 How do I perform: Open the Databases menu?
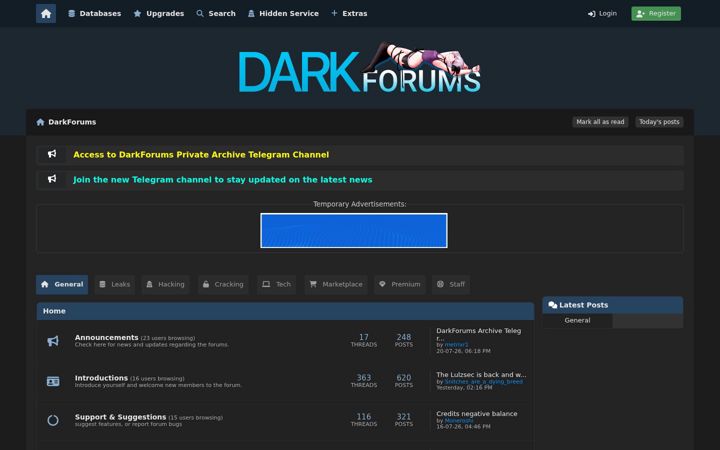click(95, 13)
